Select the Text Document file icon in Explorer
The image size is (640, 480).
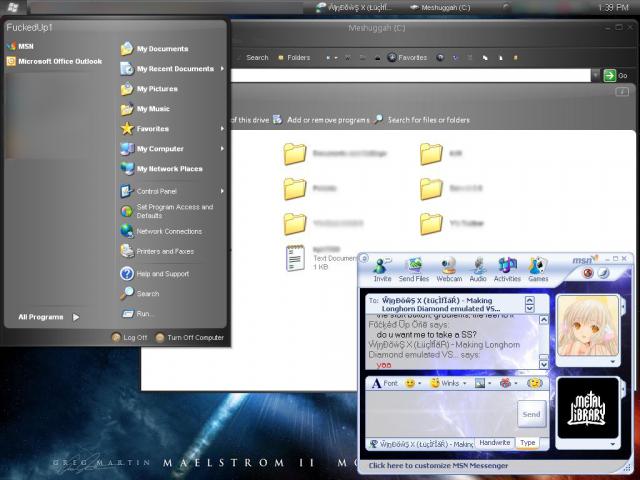tap(295, 258)
